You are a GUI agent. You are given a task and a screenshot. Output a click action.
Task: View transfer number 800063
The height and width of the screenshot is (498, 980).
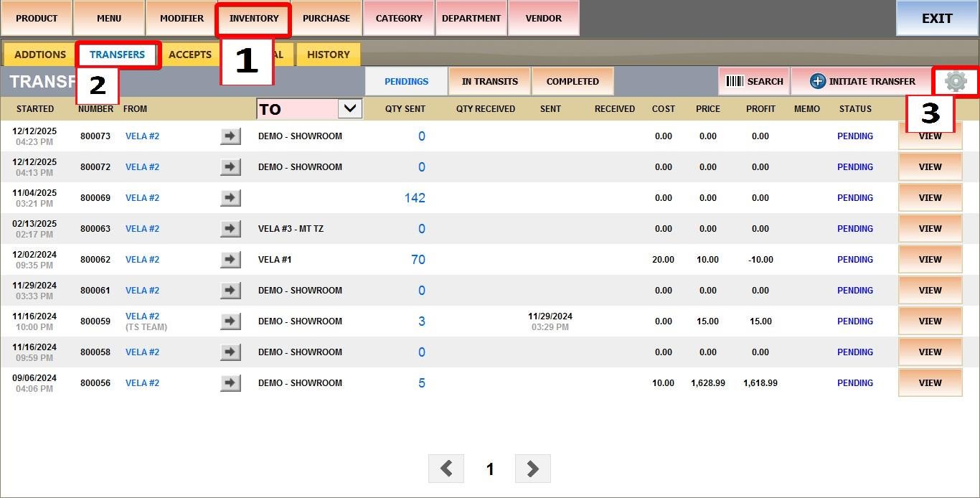(x=930, y=229)
